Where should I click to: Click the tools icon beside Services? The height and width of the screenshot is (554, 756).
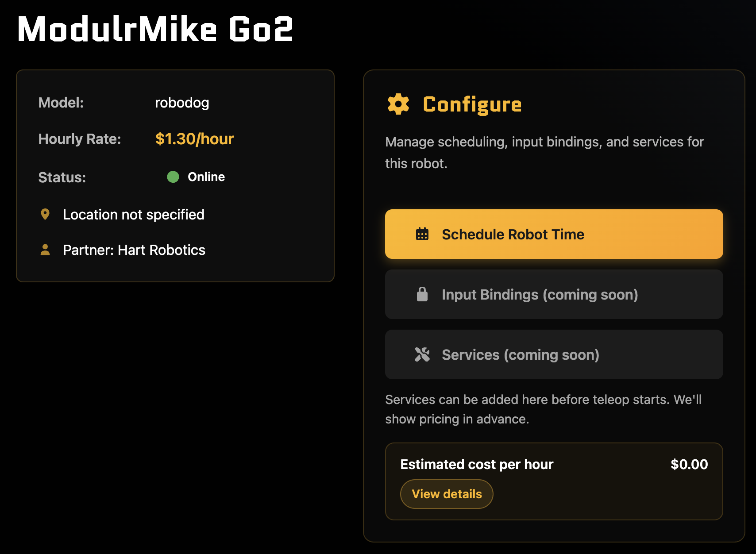(422, 354)
